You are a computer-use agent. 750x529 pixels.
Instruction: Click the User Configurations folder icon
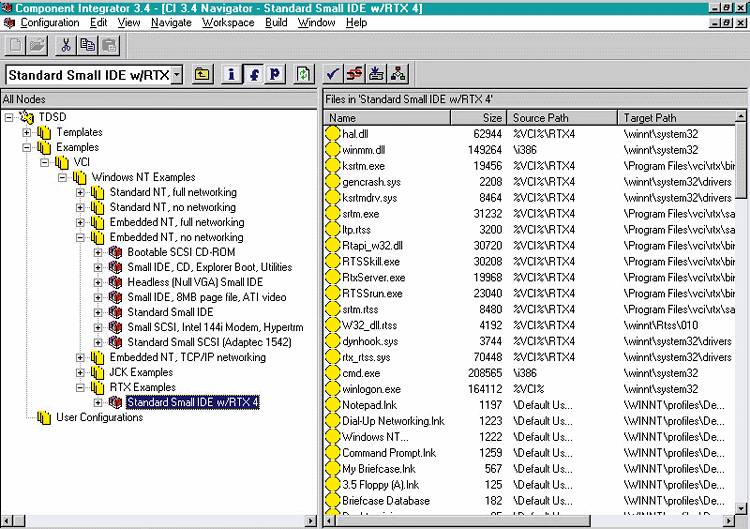44,418
